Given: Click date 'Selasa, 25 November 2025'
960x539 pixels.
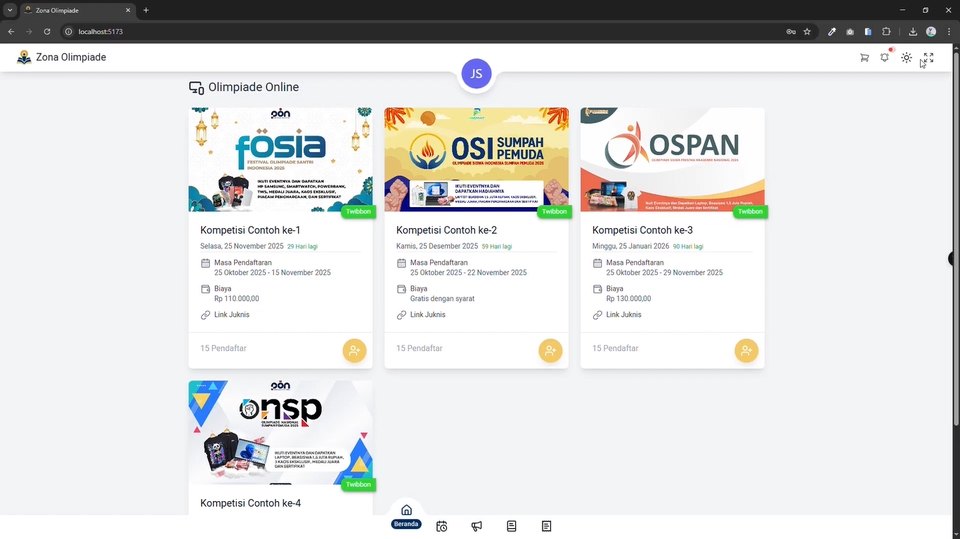Looking at the screenshot, I should tap(241, 246).
